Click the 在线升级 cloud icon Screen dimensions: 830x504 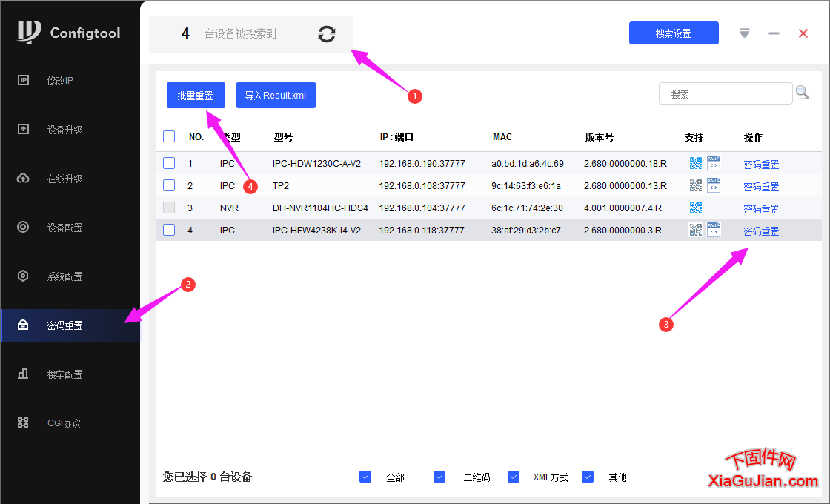click(x=23, y=179)
